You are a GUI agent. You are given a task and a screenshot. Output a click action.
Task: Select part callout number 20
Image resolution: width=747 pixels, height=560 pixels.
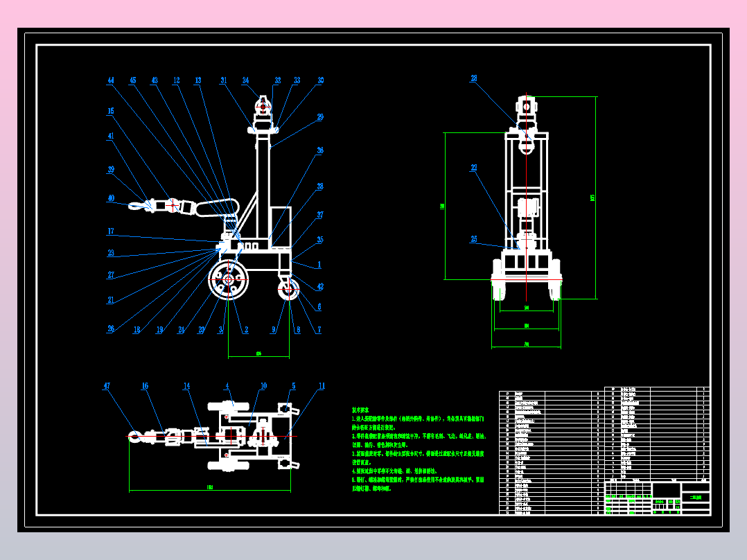(x=202, y=330)
